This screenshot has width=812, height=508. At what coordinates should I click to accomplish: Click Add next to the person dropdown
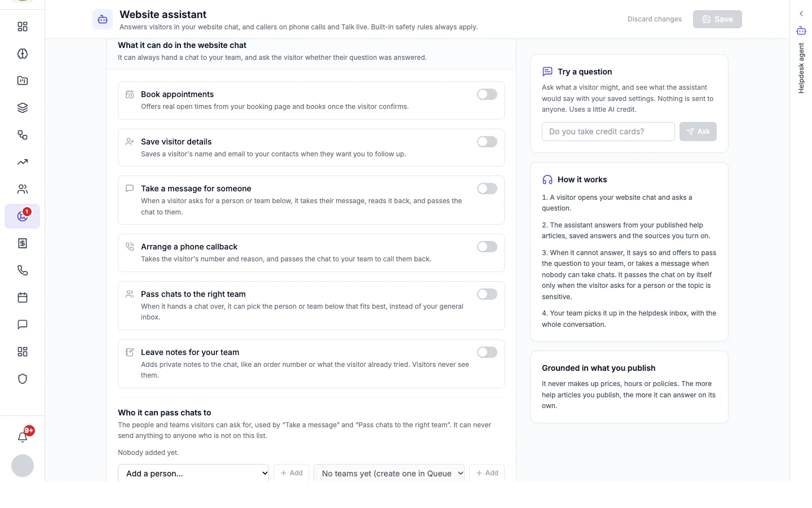pos(292,473)
